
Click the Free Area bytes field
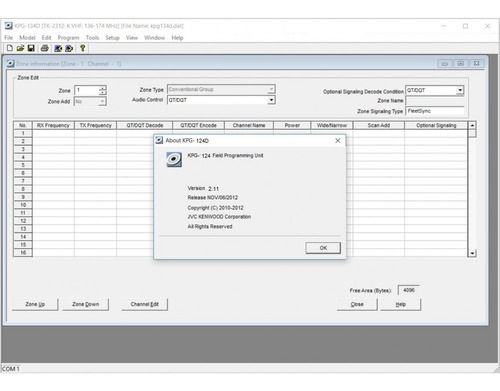(409, 290)
